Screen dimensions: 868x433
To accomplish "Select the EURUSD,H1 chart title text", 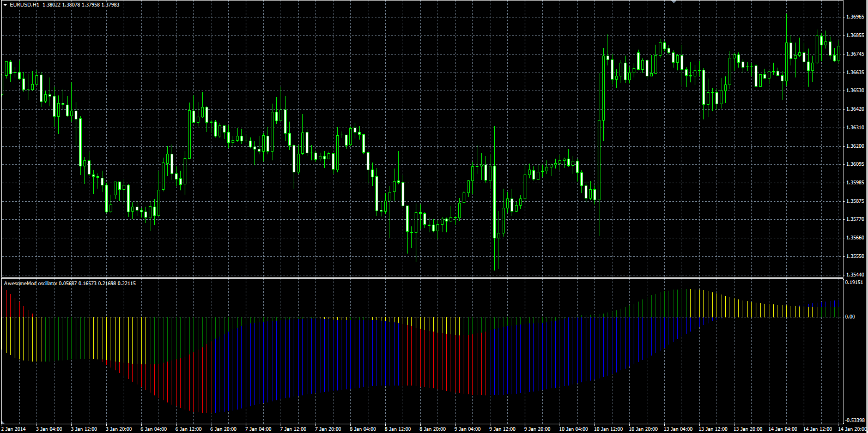I will click(x=25, y=4).
